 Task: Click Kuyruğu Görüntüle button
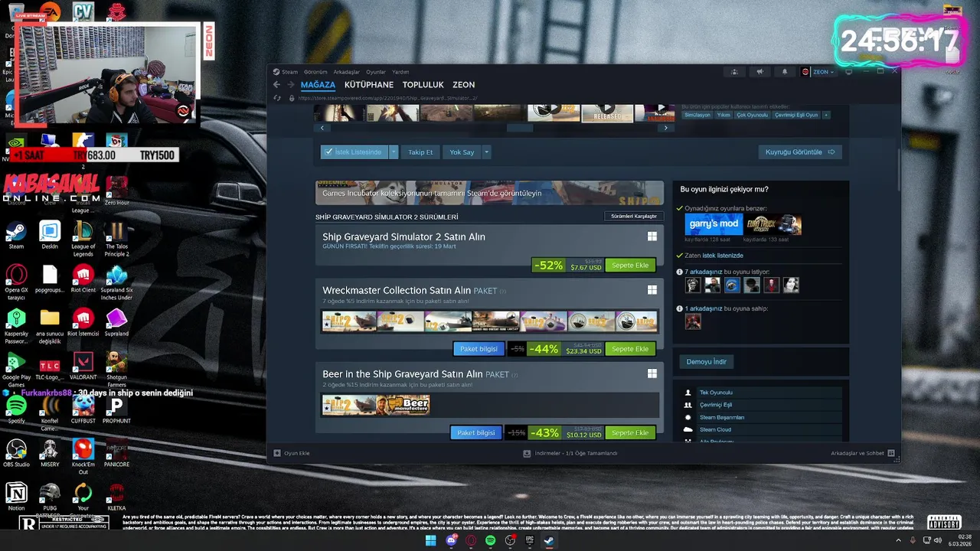800,152
